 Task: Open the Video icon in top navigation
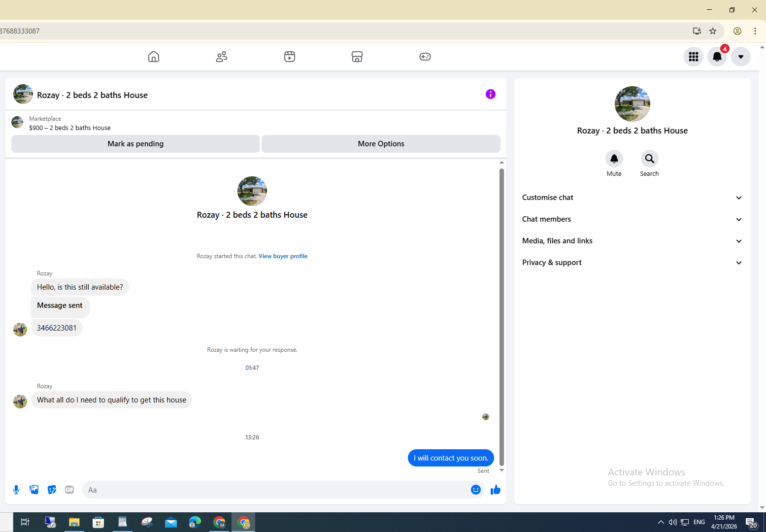coord(290,57)
